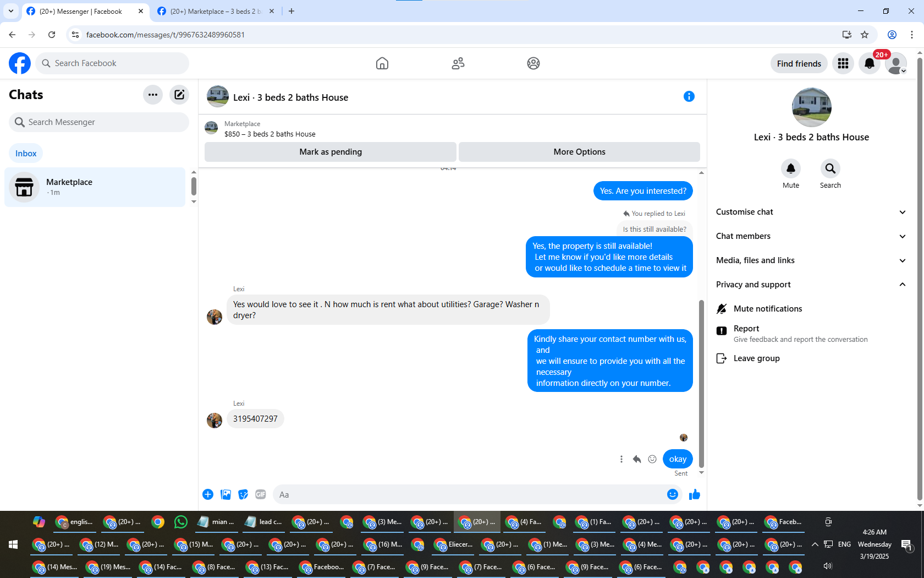This screenshot has width=924, height=578.
Task: React to the okay message
Action: tap(652, 459)
